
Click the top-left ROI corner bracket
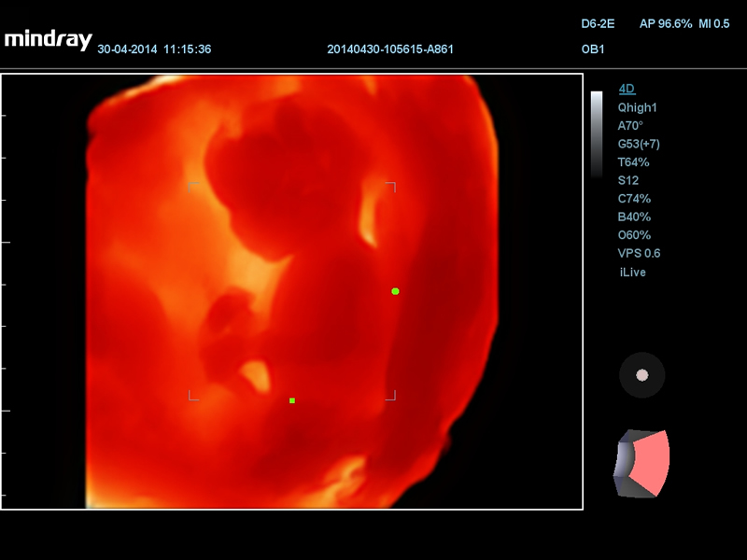(193, 187)
